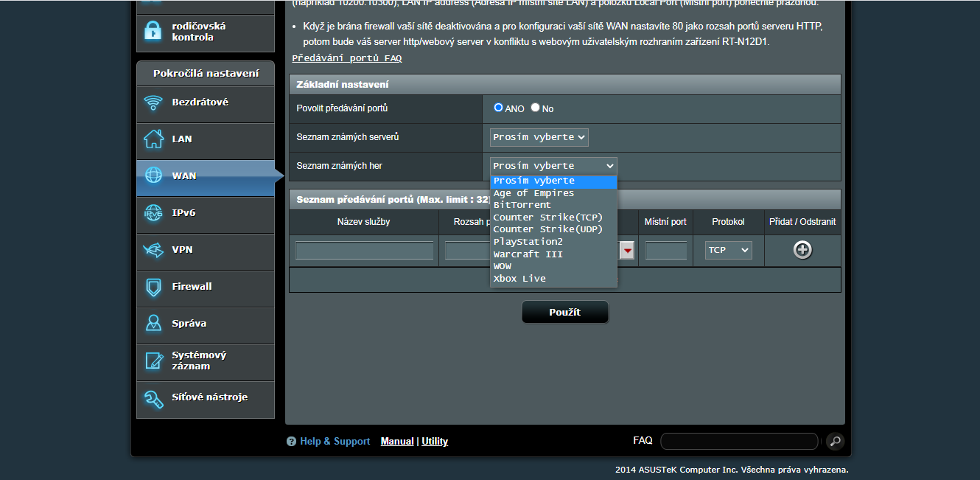Click the Síťové nástroje wrench icon
The image size is (980, 480).
153,398
